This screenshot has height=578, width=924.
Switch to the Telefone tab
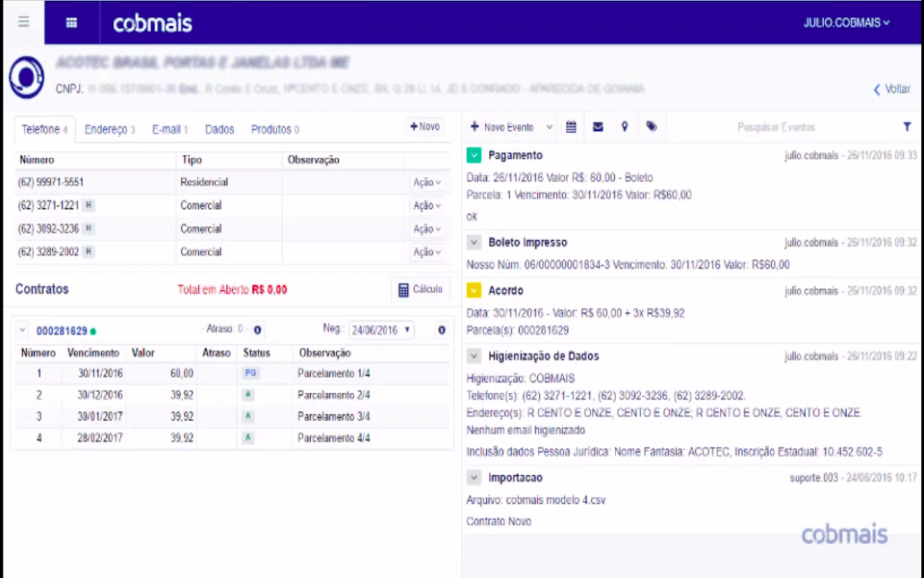point(45,129)
